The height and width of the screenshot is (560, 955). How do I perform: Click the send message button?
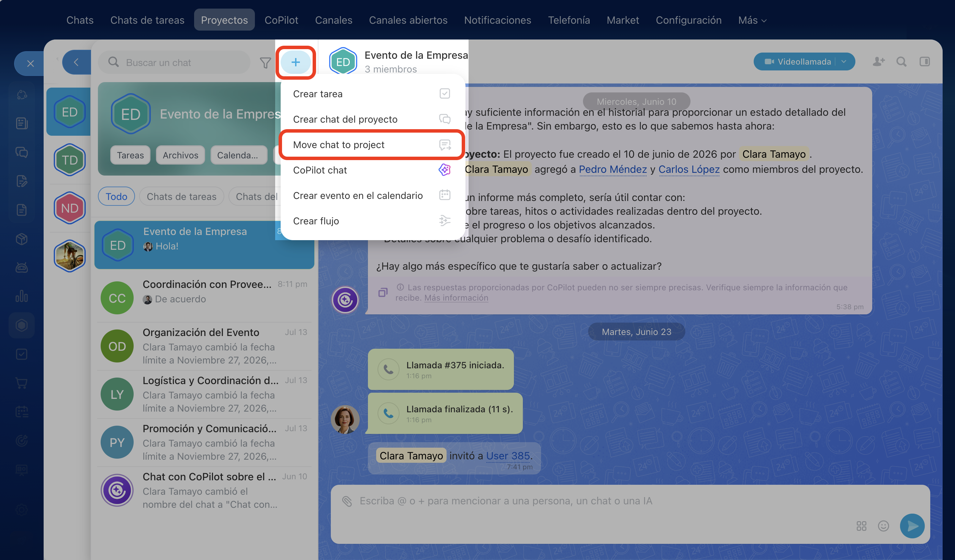click(912, 526)
